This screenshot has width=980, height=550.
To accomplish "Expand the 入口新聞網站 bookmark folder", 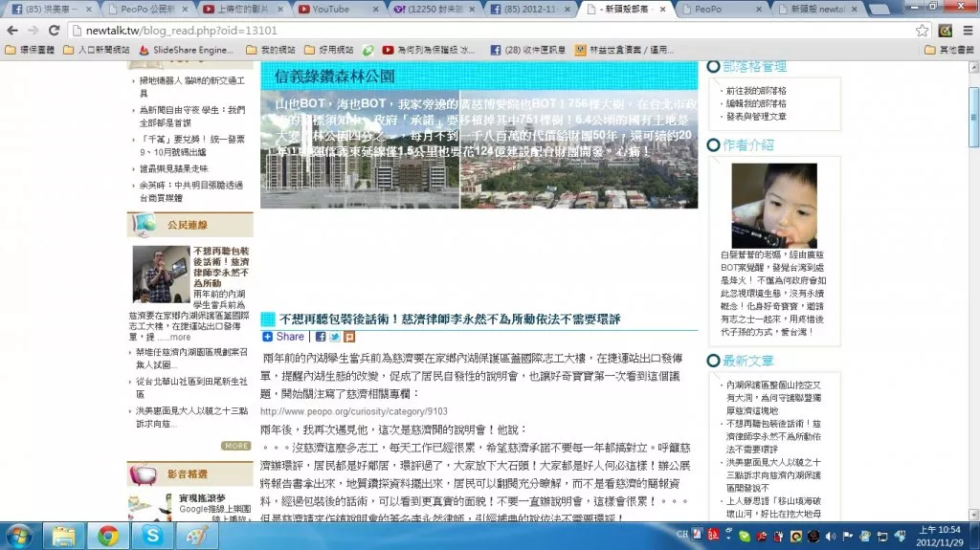I will click(97, 50).
